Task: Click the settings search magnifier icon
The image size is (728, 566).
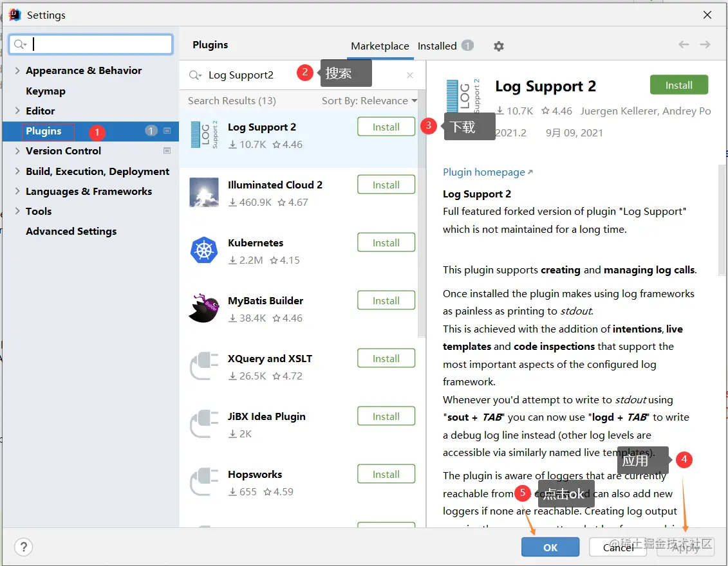Action: tap(19, 44)
